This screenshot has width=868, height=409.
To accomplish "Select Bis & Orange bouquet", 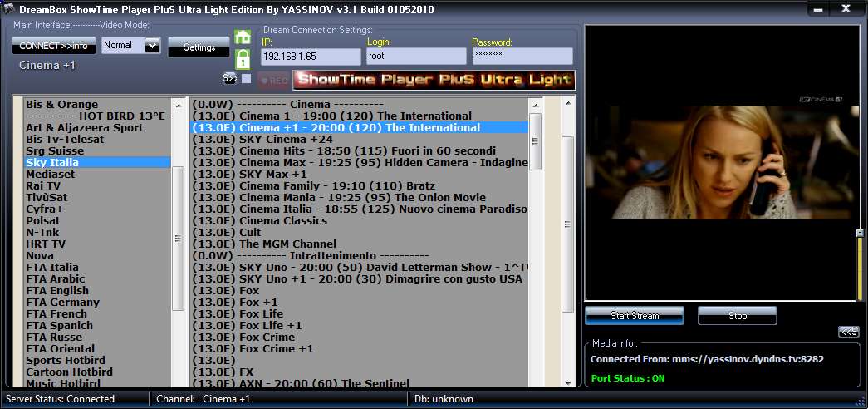I will [61, 104].
